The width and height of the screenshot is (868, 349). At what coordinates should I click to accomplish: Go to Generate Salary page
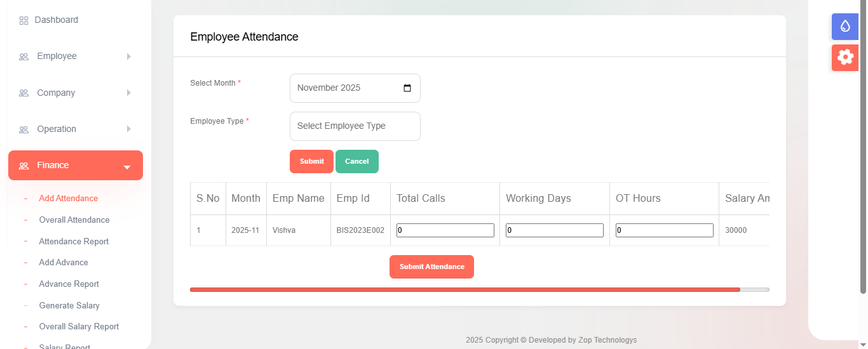(69, 306)
